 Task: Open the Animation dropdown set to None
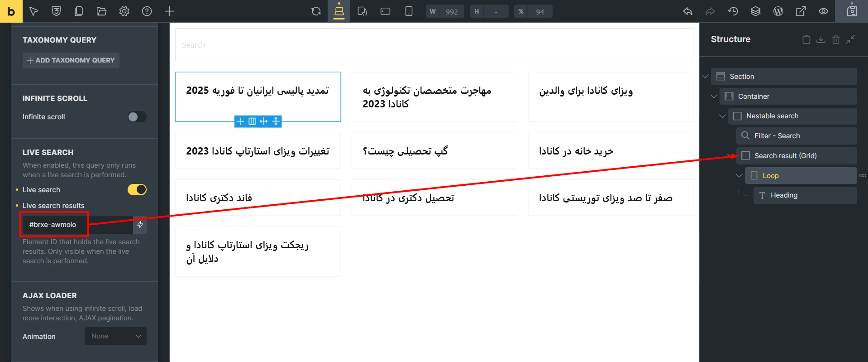pos(115,336)
